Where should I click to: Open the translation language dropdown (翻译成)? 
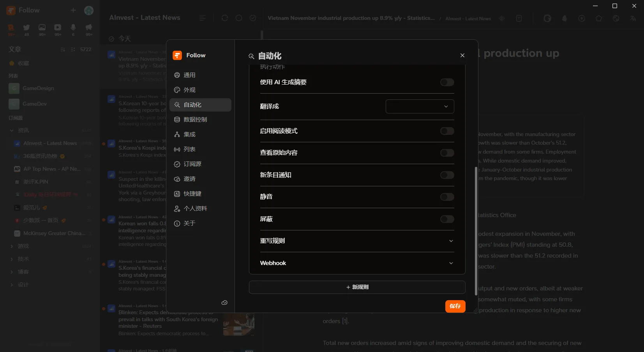[420, 106]
